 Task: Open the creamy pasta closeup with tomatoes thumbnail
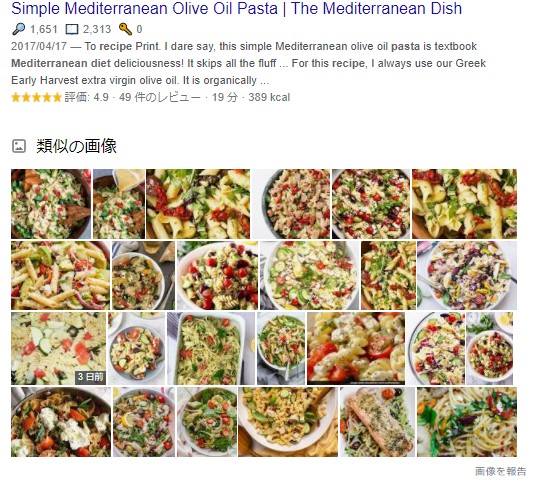356,349
